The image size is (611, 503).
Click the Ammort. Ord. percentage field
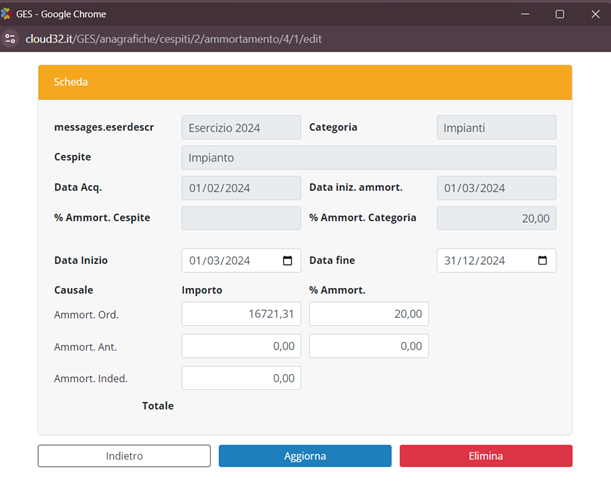click(x=368, y=314)
